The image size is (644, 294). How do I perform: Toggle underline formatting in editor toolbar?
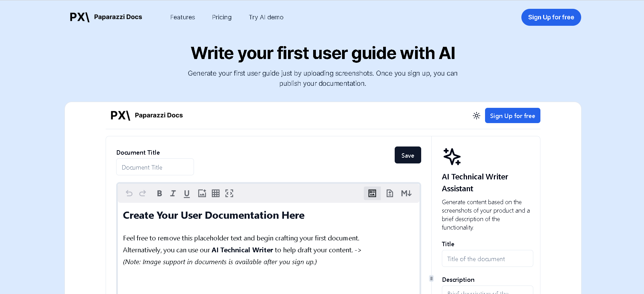(x=186, y=193)
